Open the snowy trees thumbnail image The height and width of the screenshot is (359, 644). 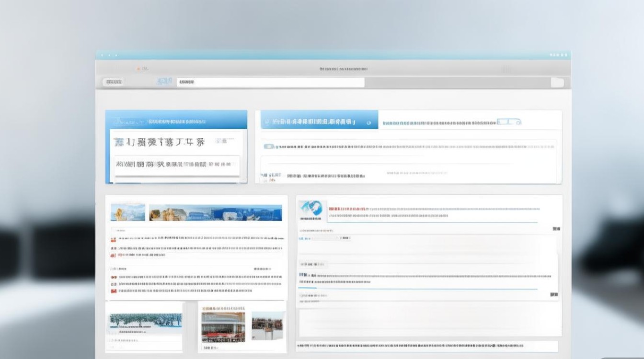pyautogui.click(x=146, y=320)
